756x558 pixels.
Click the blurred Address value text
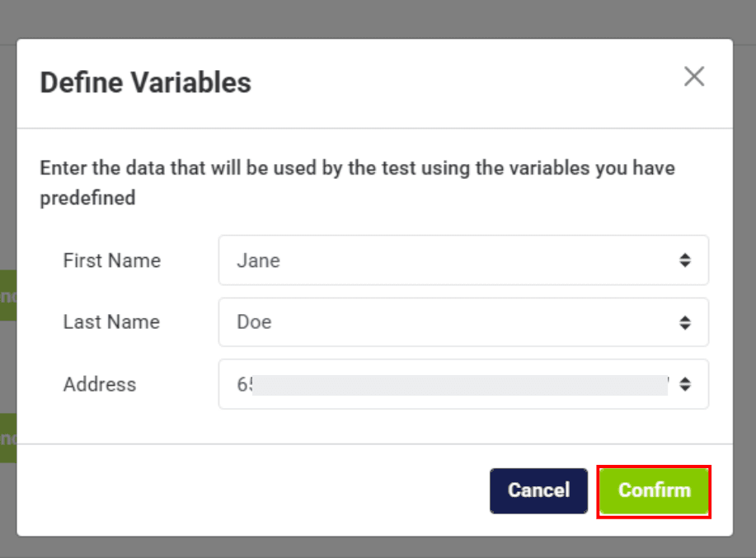[453, 384]
